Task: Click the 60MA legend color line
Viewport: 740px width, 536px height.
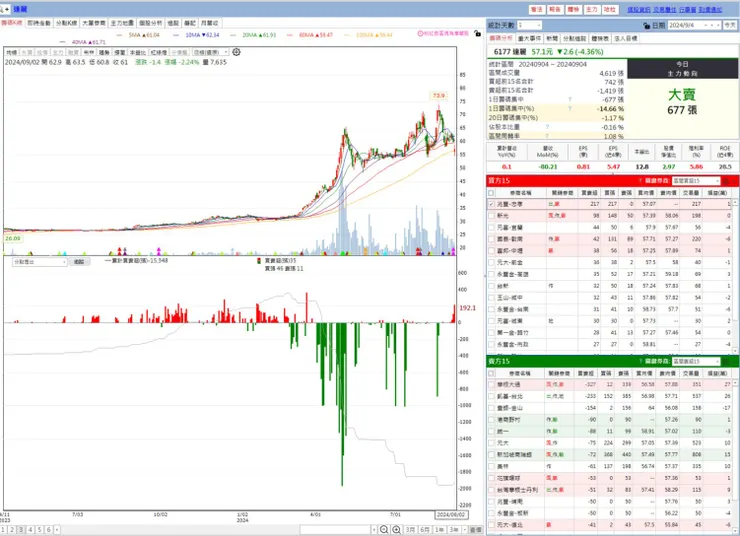Action: [289, 35]
